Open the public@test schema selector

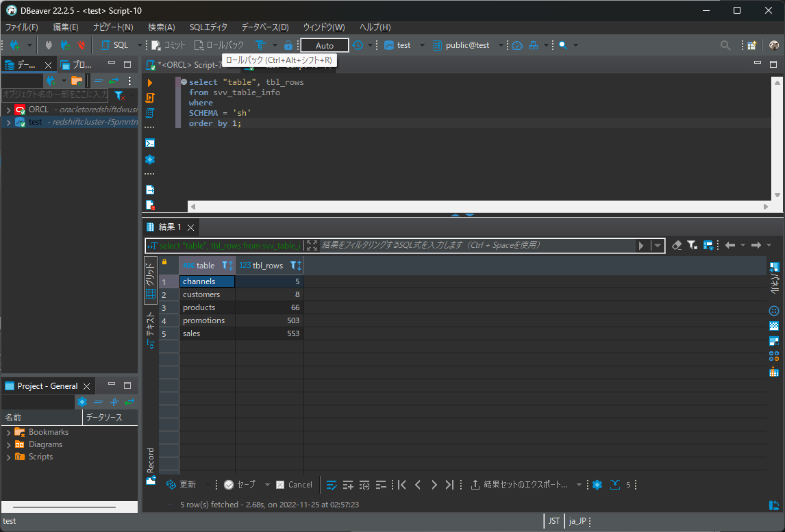coord(462,45)
